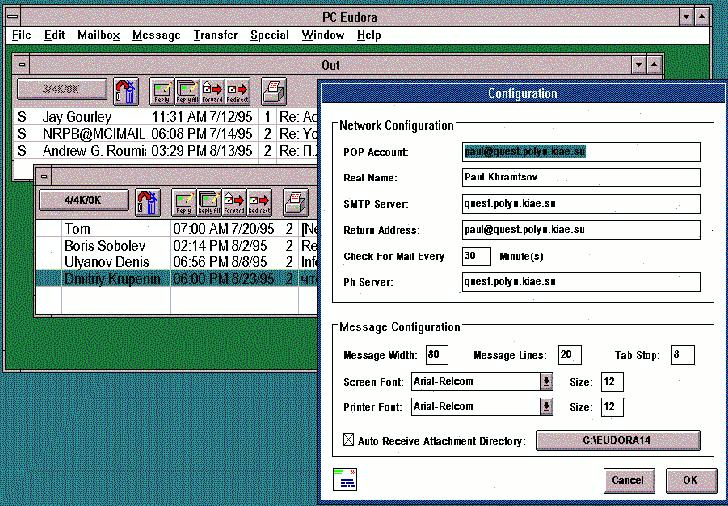Click the Redirect icon in the Out window
The height and width of the screenshot is (506, 728).
tap(237, 92)
